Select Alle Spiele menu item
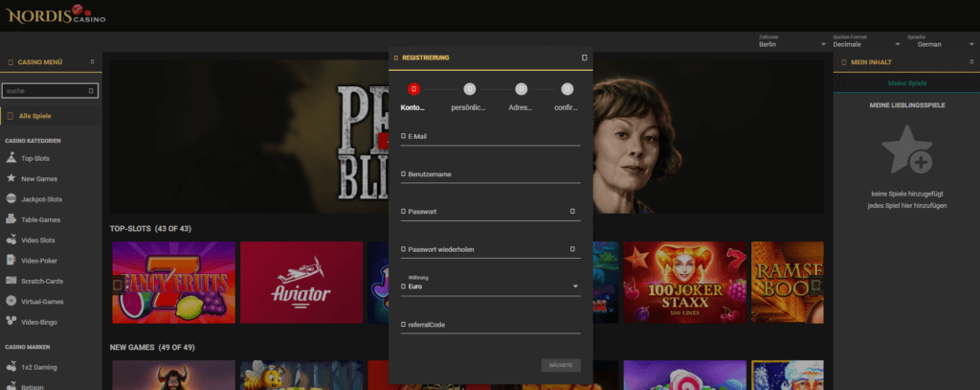 51,116
